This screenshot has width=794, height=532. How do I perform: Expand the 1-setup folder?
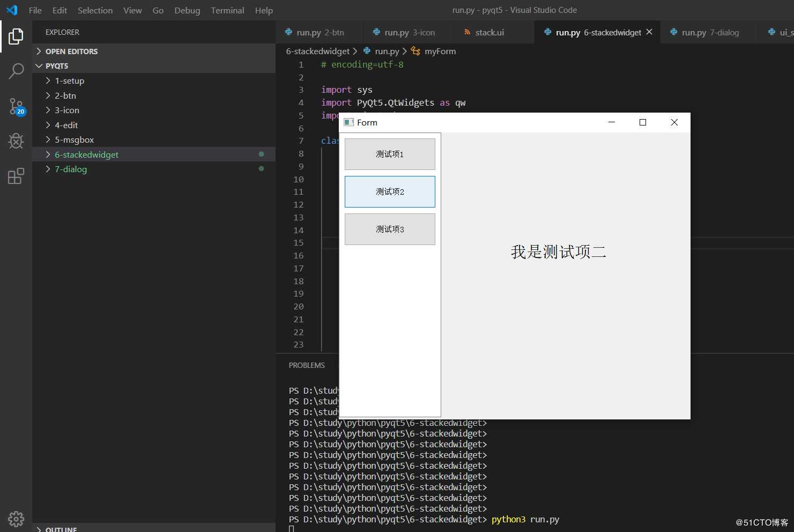(x=48, y=80)
